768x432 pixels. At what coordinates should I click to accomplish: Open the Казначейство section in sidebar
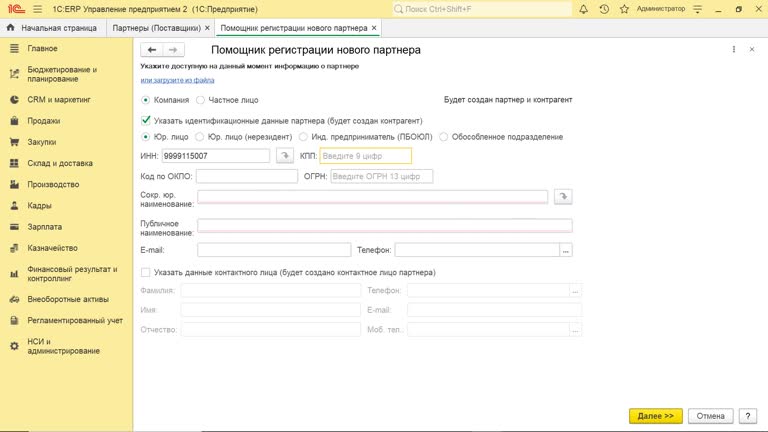pos(52,248)
